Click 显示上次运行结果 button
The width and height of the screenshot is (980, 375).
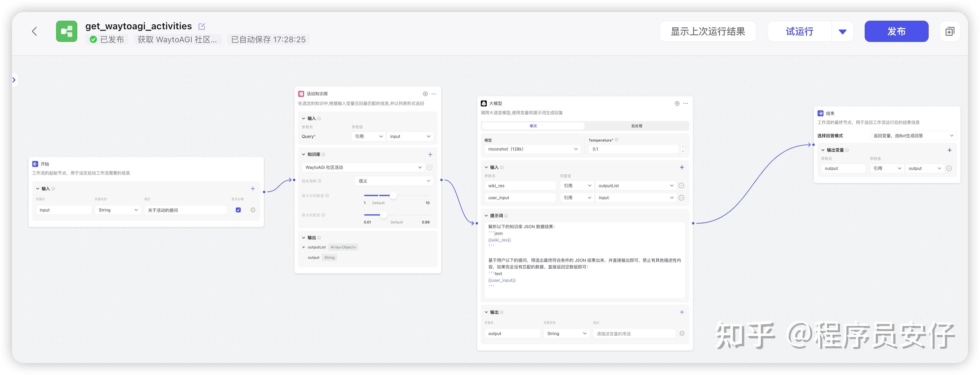tap(707, 32)
